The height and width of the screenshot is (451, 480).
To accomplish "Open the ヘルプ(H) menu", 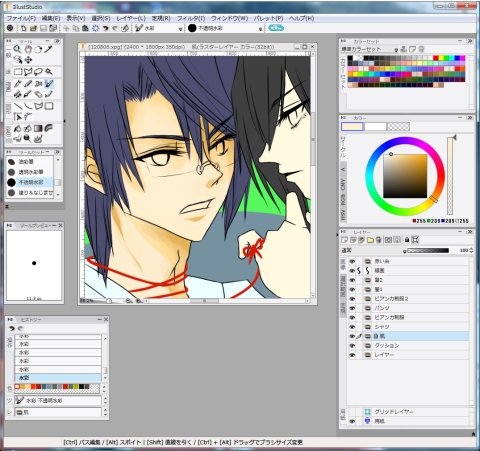I will tap(301, 18).
